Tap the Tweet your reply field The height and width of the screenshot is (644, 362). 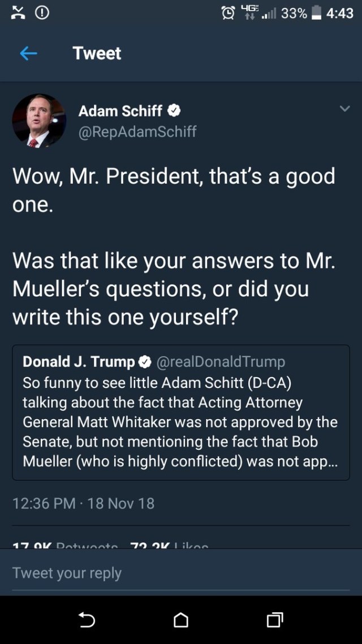(181, 573)
